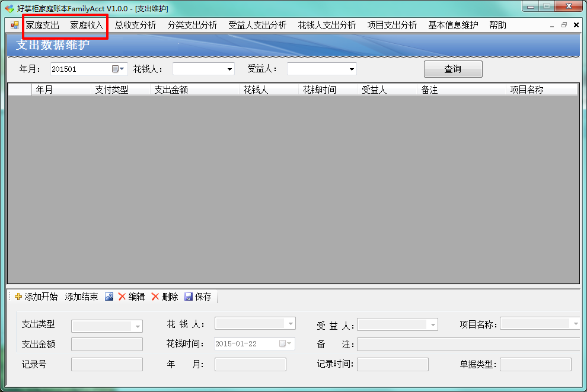The image size is (587, 392).
Task: Click the 记录号 input field
Action: (107, 364)
